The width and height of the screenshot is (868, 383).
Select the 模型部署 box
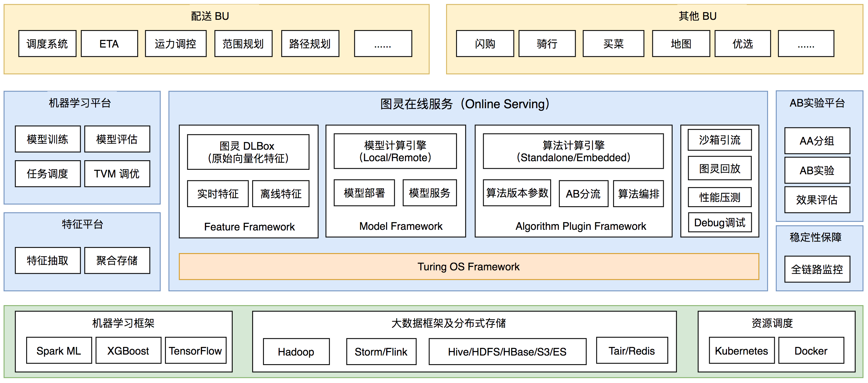(364, 193)
